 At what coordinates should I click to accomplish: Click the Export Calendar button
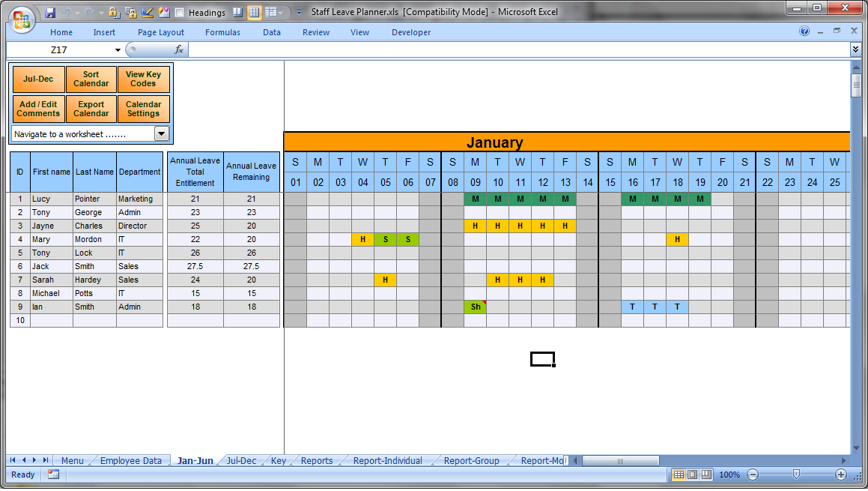pyautogui.click(x=91, y=109)
